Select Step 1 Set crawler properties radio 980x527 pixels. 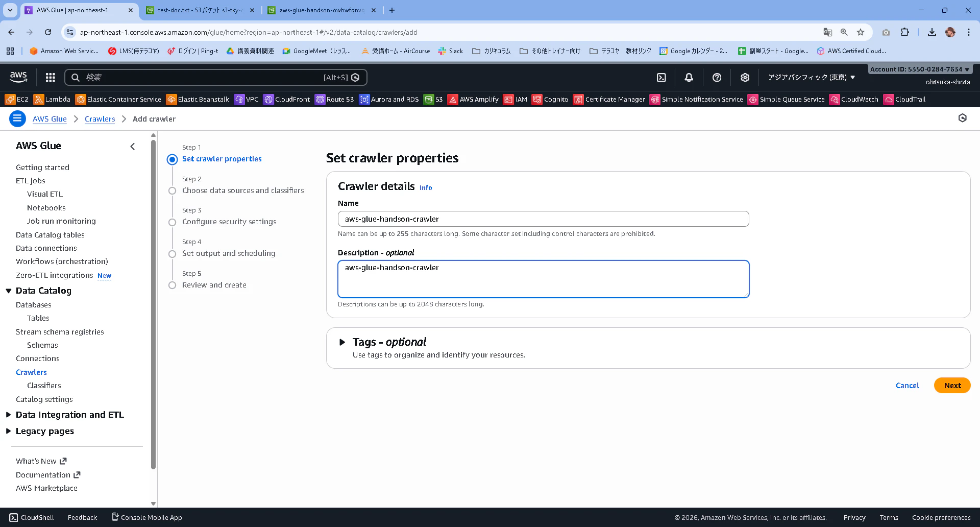click(172, 159)
